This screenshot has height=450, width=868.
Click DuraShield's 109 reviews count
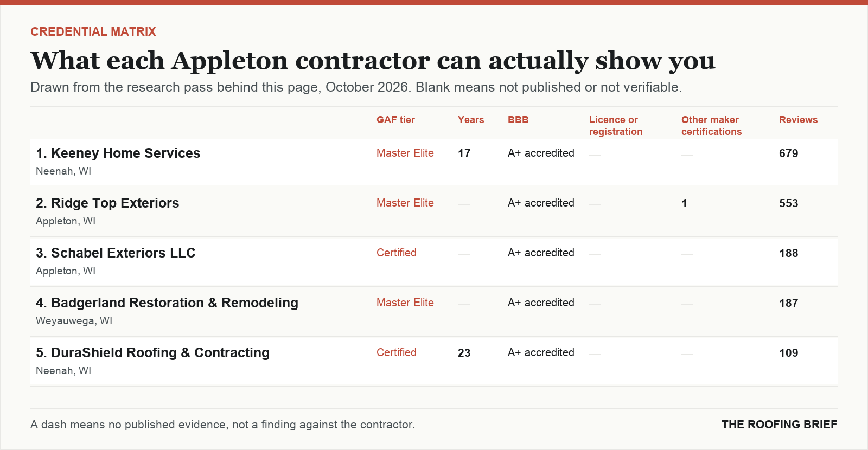(x=788, y=353)
